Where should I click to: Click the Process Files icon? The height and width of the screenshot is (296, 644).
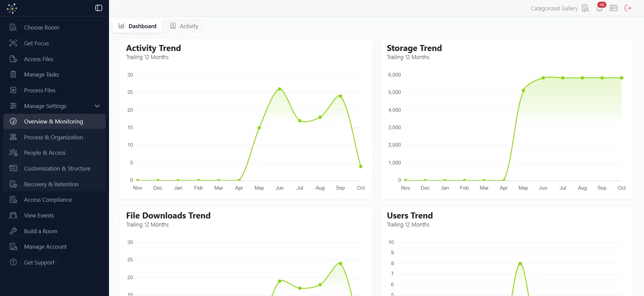tap(13, 90)
